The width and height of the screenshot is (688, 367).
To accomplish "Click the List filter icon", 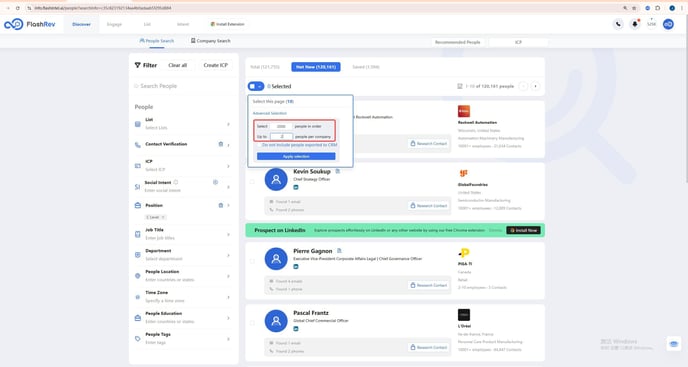I will point(138,124).
